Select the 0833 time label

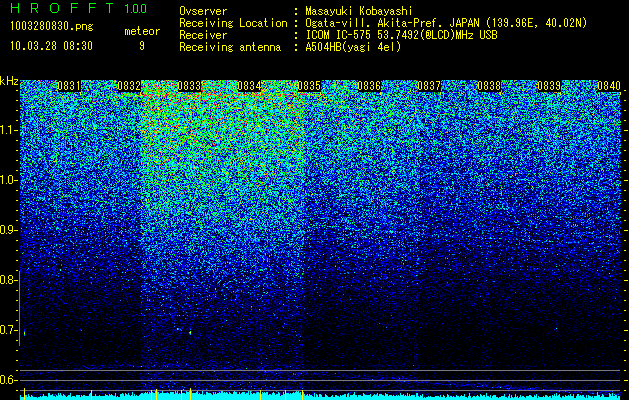coord(189,86)
